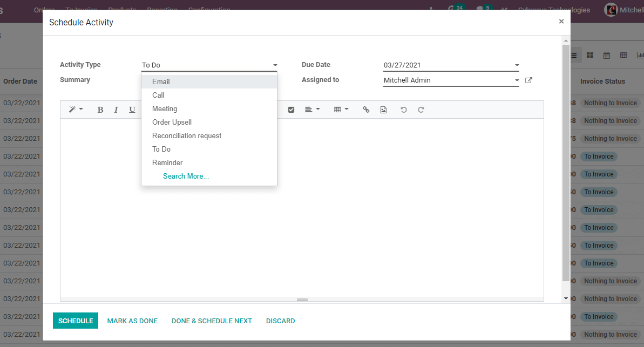Screen dimensions: 644x347
Task: Open the messages icon with badge 5
Action: point(484,9)
